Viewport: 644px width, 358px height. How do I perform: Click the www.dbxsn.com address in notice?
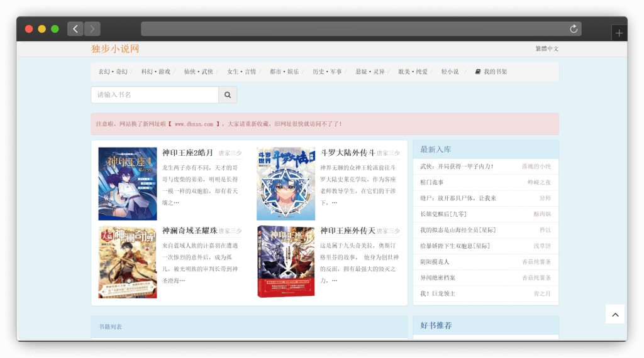click(x=194, y=124)
